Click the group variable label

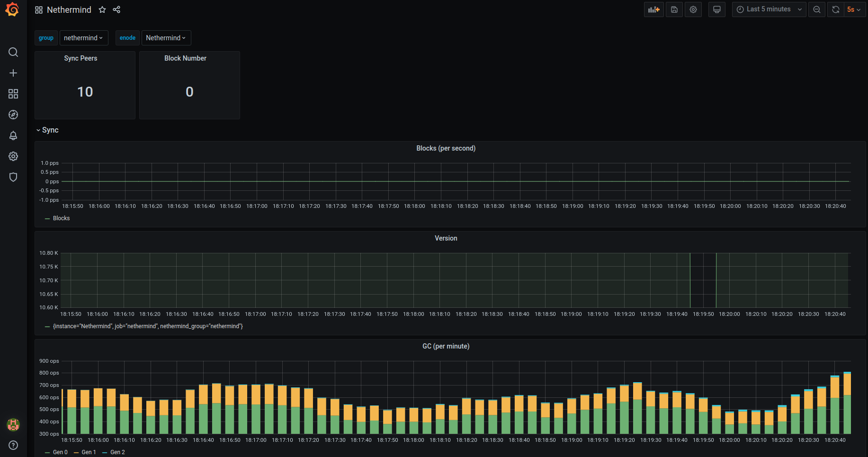pyautogui.click(x=46, y=38)
